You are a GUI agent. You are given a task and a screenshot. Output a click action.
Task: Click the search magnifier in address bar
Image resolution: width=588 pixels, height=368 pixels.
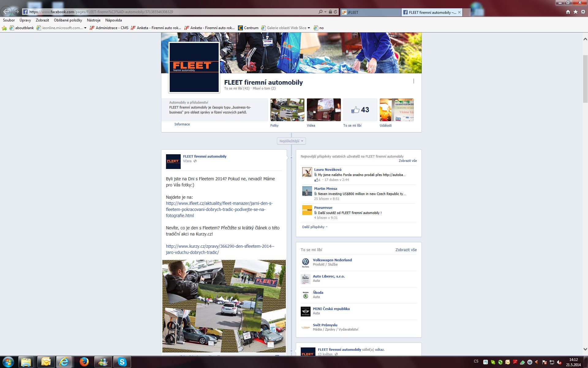[x=320, y=12]
